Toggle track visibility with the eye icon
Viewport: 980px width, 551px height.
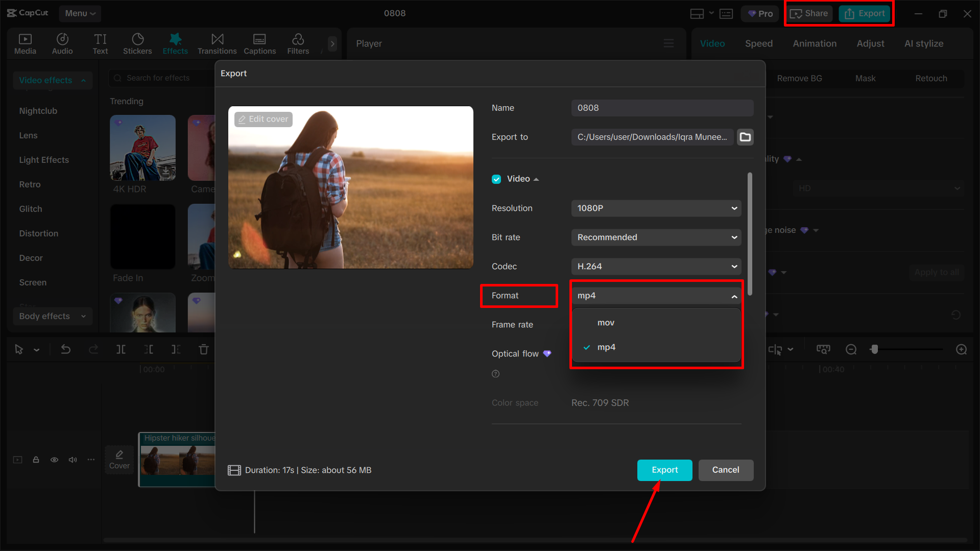pos(54,460)
